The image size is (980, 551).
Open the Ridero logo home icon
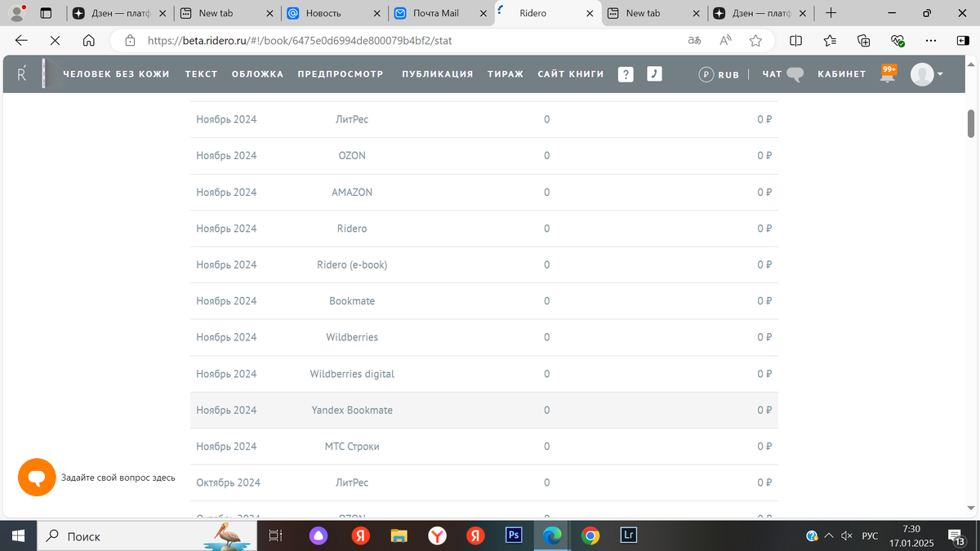click(22, 74)
